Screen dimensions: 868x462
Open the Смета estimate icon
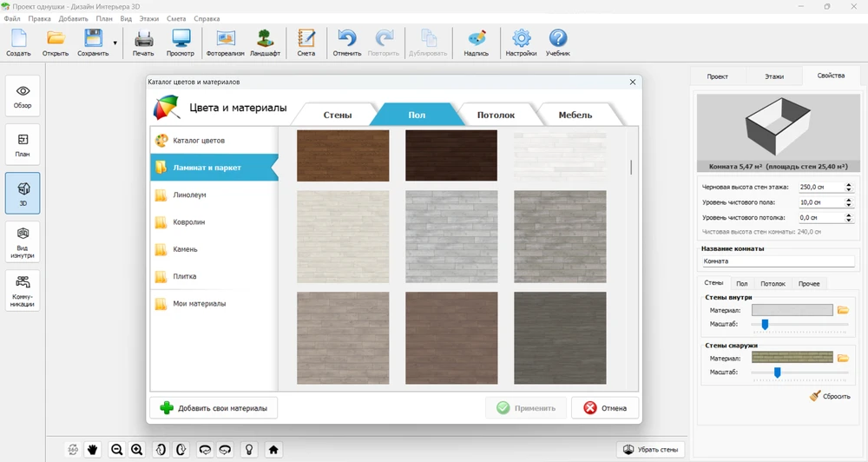pyautogui.click(x=306, y=41)
